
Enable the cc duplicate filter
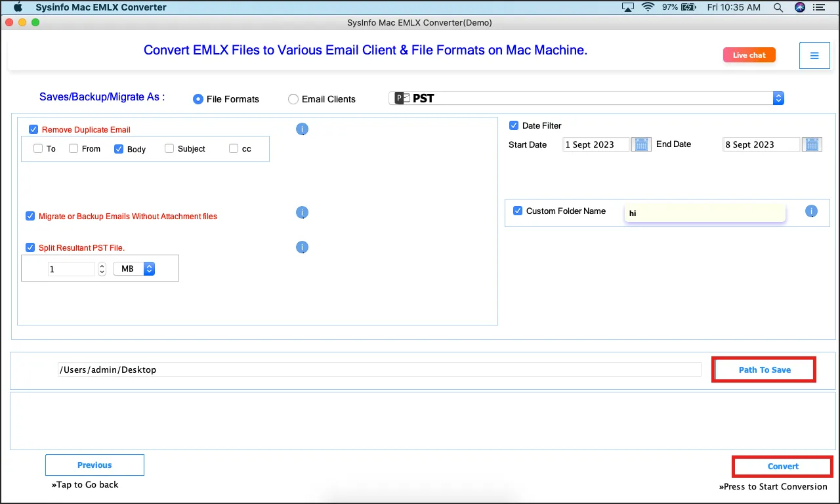[234, 148]
